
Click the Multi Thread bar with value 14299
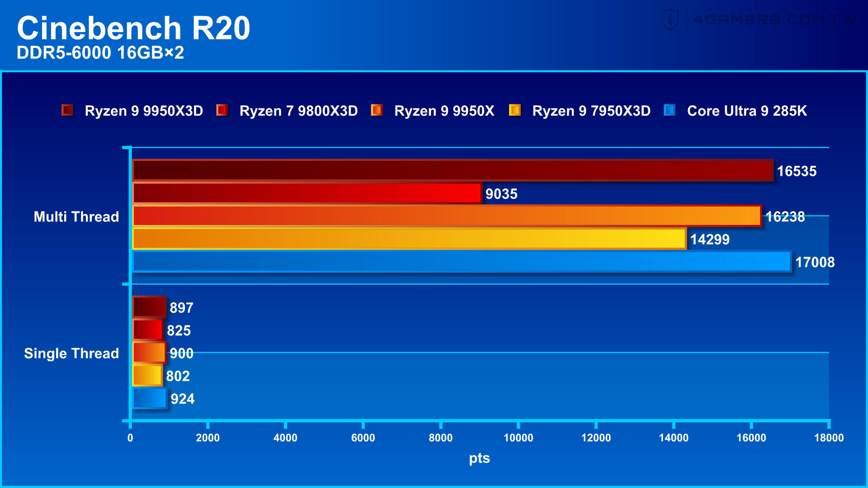pyautogui.click(x=409, y=239)
